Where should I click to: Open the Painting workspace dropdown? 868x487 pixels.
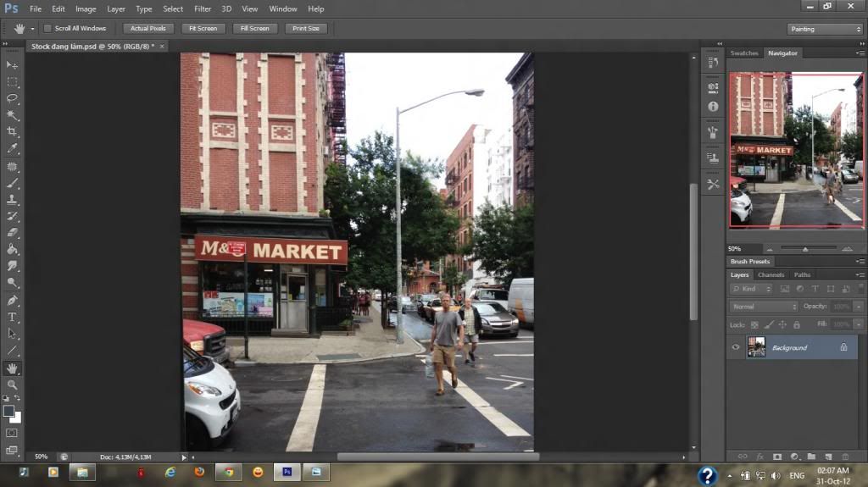point(825,29)
